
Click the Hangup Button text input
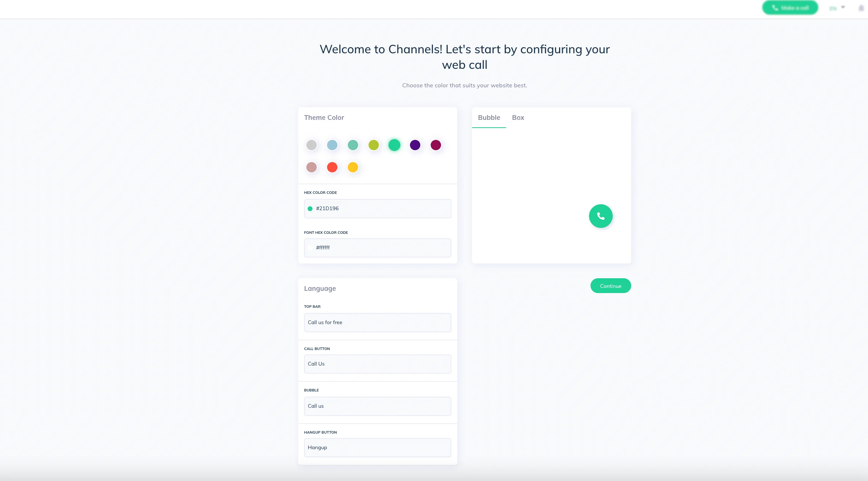tap(377, 448)
